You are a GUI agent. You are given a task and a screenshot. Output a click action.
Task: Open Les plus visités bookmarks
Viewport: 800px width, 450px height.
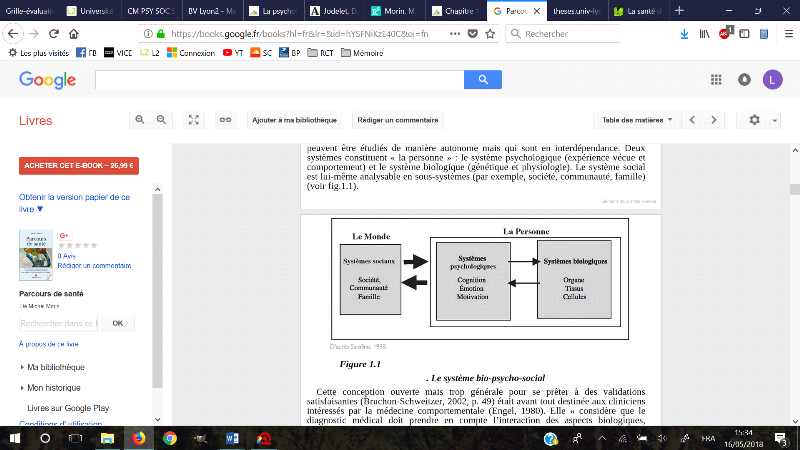pos(39,53)
